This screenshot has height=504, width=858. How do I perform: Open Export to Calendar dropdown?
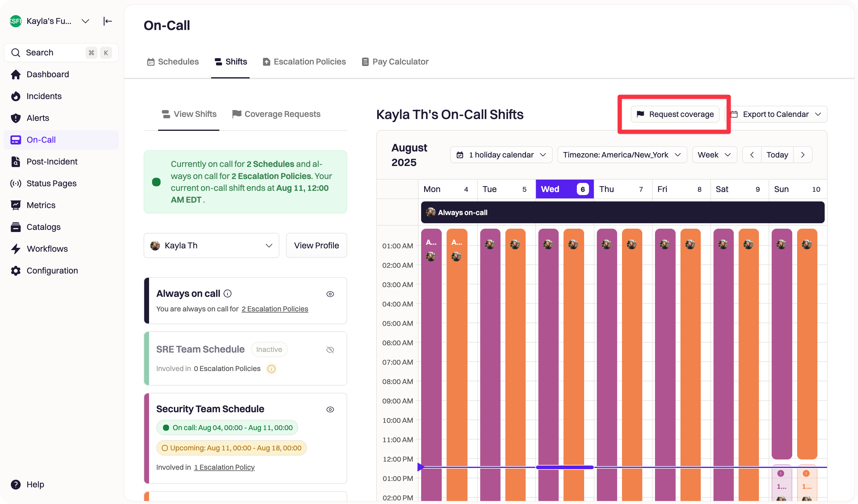776,114
